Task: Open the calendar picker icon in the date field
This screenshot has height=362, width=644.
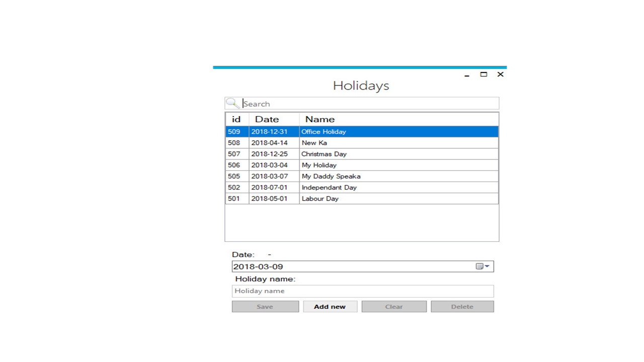Action: (x=478, y=266)
